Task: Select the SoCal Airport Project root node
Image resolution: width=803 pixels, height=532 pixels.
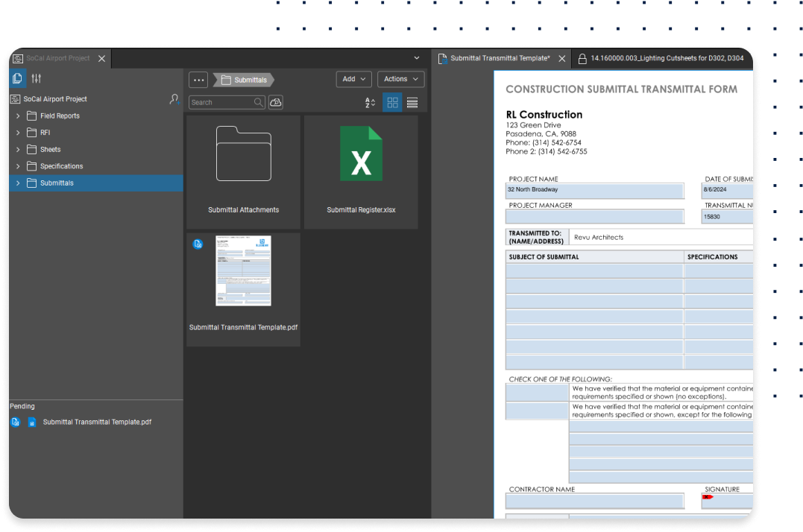Action: pyautogui.click(x=55, y=99)
